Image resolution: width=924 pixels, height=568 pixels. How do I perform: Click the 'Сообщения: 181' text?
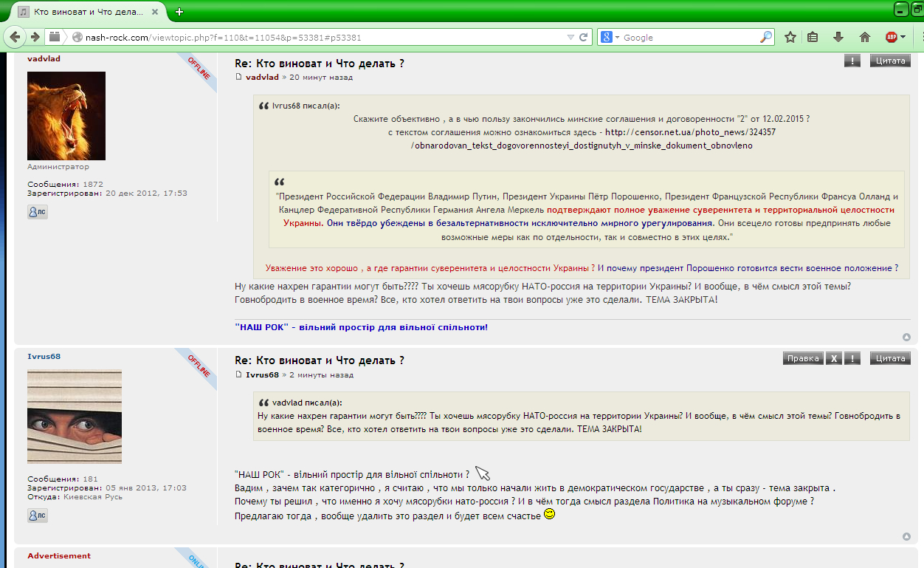click(x=63, y=479)
